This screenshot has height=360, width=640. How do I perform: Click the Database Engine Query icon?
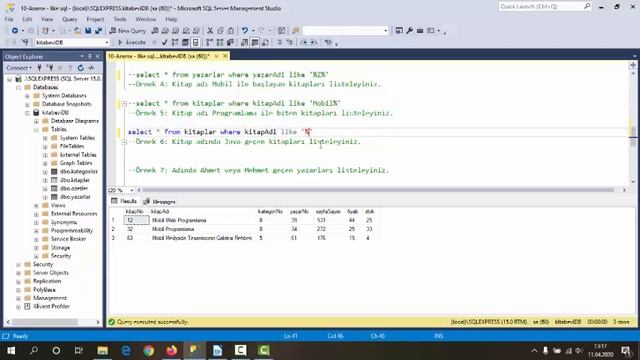(x=155, y=31)
